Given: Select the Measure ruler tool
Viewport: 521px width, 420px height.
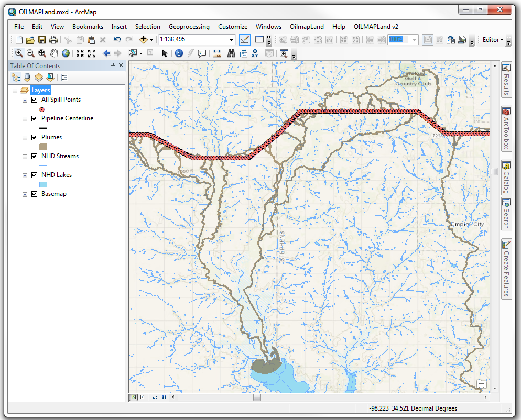Looking at the screenshot, I should (x=217, y=53).
